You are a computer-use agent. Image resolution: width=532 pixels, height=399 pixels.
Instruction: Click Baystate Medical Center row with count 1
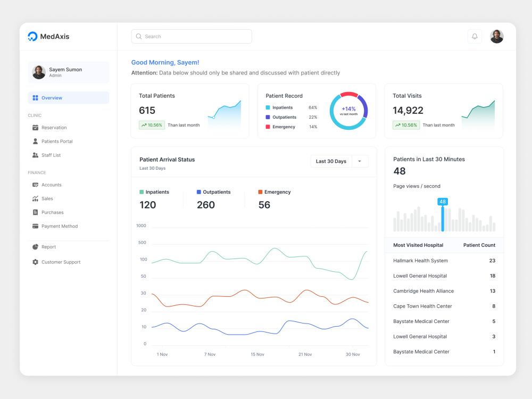tap(444, 352)
